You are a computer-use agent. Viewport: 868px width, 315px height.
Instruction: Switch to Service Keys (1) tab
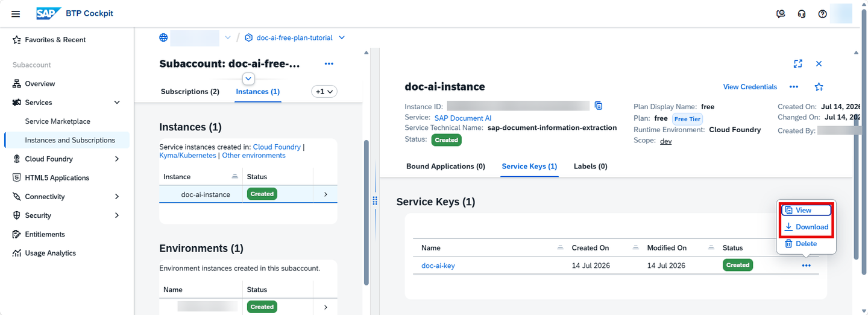(x=529, y=167)
